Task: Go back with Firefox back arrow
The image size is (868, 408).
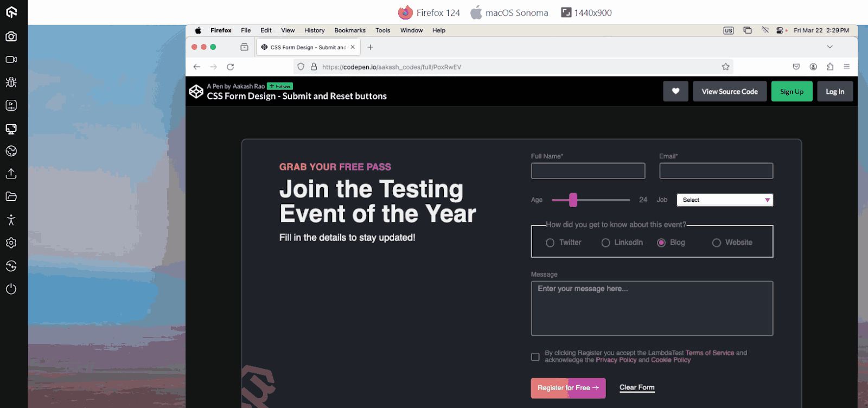Action: tap(197, 67)
